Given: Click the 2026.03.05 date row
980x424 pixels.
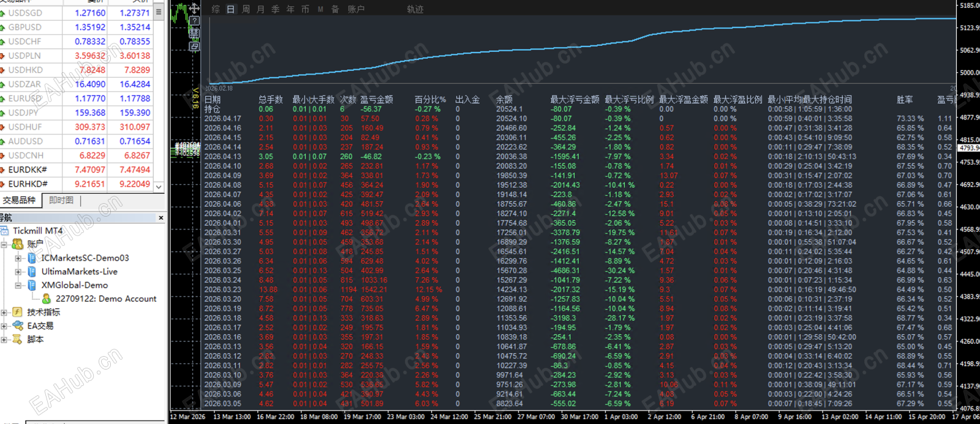Looking at the screenshot, I should click(x=578, y=403).
